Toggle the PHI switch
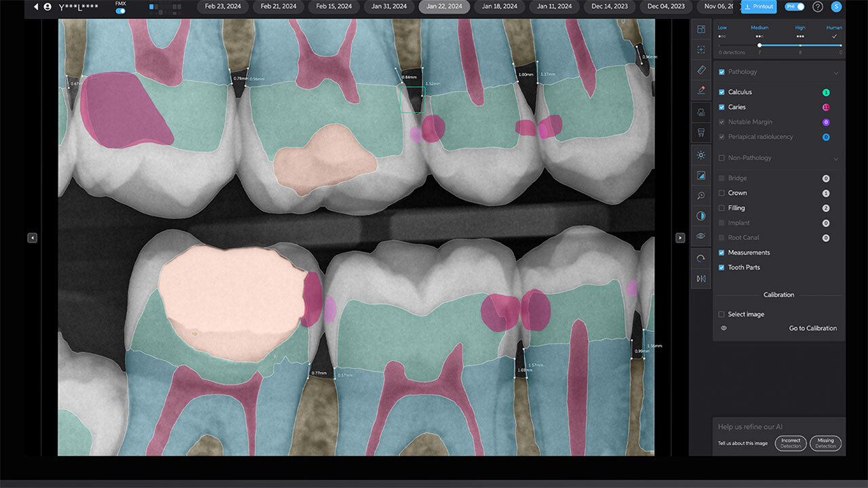This screenshot has height=488, width=868. pyautogui.click(x=794, y=7)
